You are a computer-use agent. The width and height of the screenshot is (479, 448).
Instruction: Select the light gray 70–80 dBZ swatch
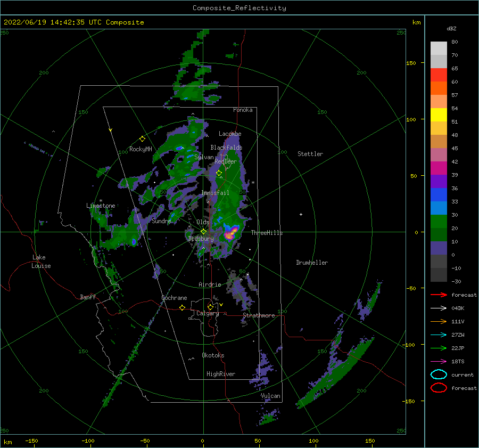coord(439,48)
